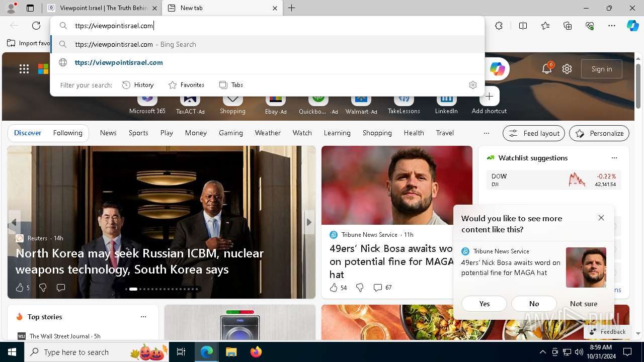644x362 pixels.
Task: Click the Copilot icon on the page
Action: [497, 69]
